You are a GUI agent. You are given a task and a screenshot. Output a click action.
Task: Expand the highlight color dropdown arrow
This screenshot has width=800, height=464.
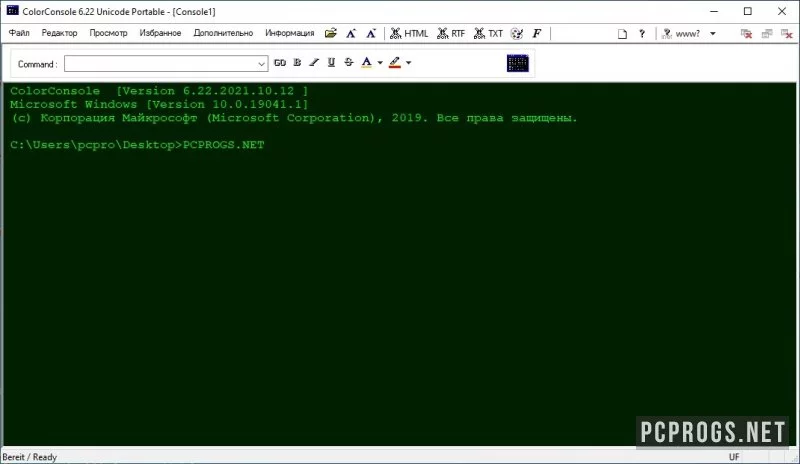point(408,63)
